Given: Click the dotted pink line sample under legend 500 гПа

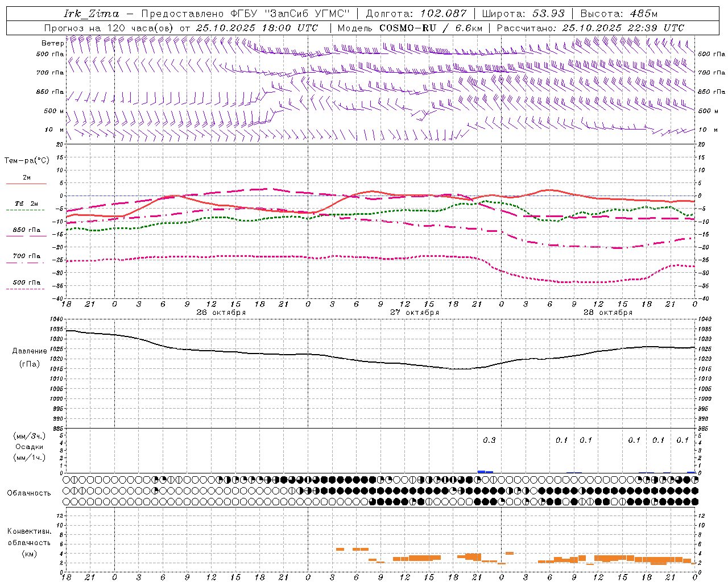Looking at the screenshot, I should [x=25, y=289].
